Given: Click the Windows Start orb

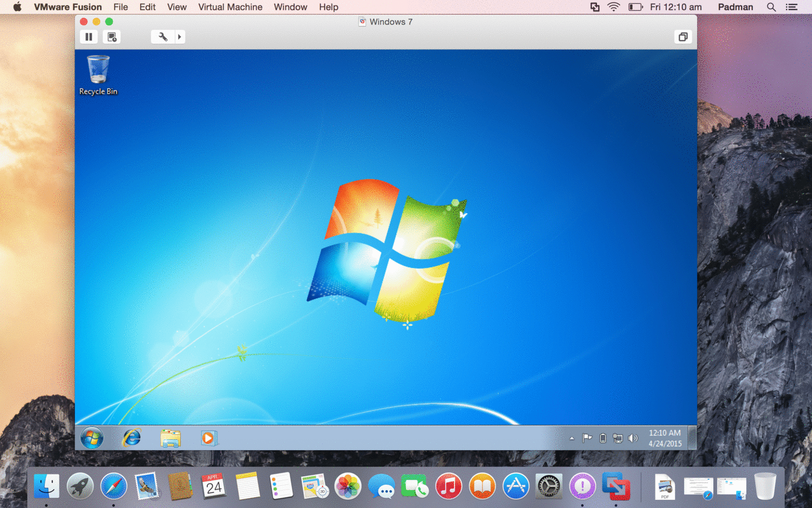Looking at the screenshot, I should tap(91, 438).
